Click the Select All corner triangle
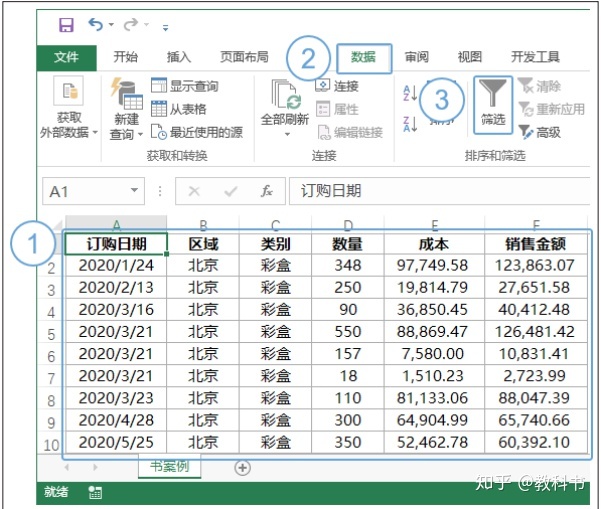601x509 pixels. [x=58, y=225]
